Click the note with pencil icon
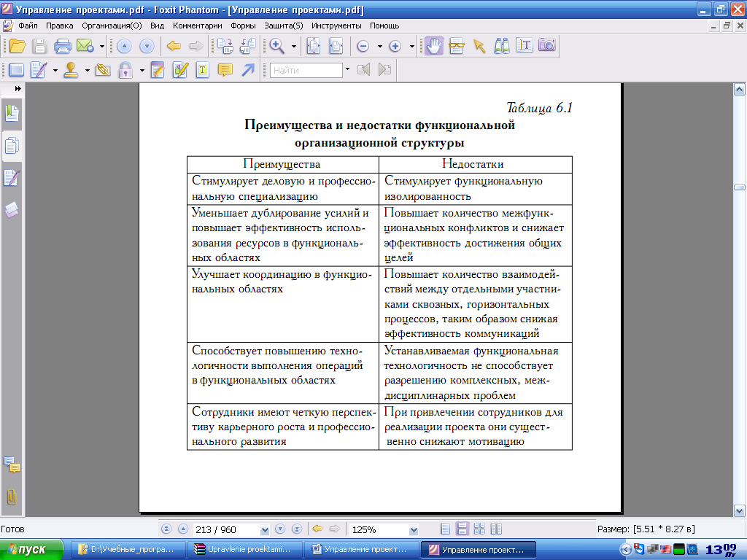The height and width of the screenshot is (560, 747). coord(158,71)
